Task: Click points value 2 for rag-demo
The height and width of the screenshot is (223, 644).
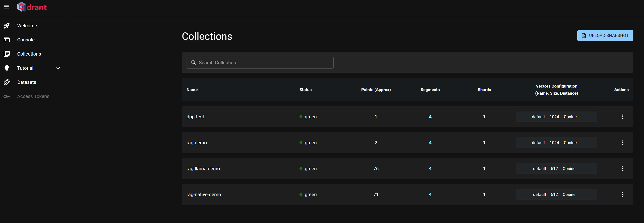Action: [376, 143]
